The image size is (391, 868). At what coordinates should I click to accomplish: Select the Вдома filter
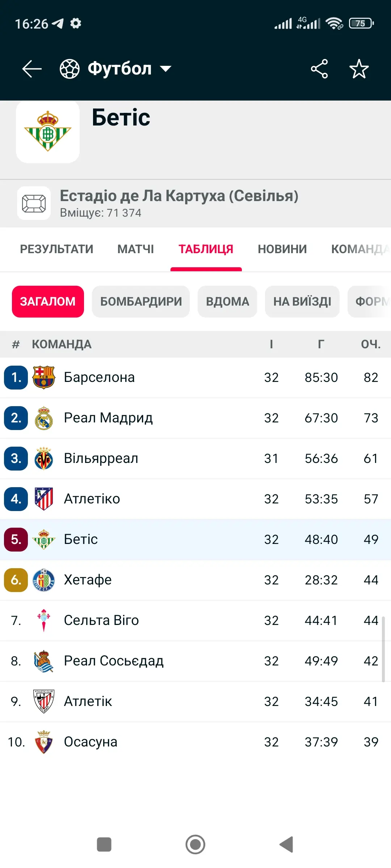(x=227, y=302)
